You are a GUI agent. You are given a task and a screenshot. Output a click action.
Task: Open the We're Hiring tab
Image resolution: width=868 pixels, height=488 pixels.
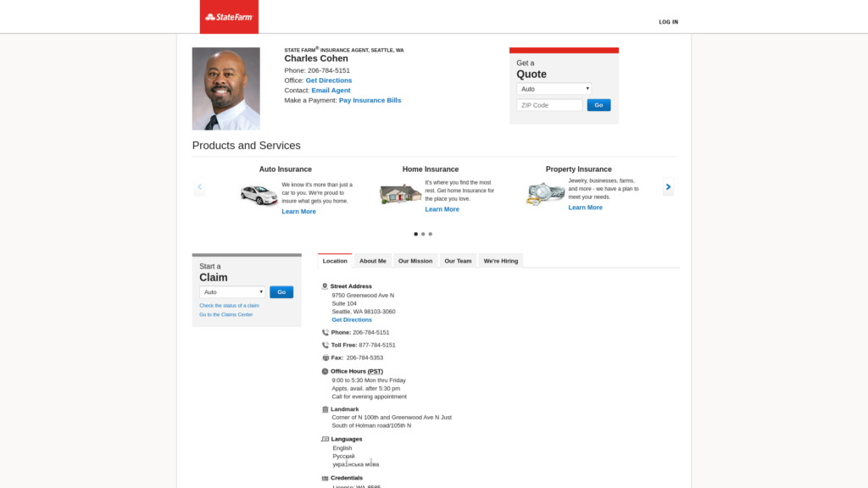click(500, 261)
